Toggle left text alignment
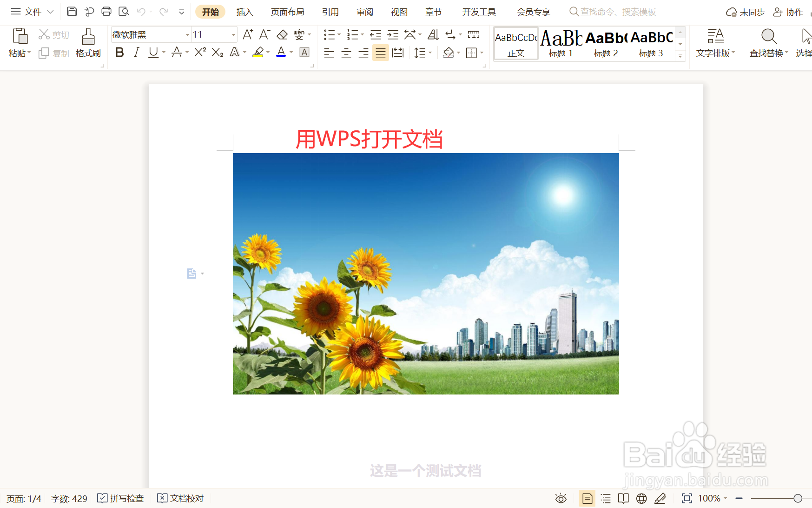This screenshot has height=508, width=812. (329, 53)
